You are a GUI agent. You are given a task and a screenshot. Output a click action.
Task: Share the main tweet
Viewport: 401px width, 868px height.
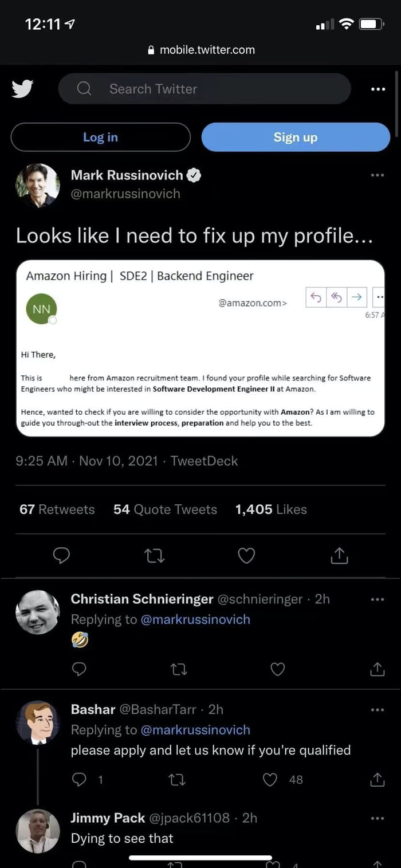point(339,555)
